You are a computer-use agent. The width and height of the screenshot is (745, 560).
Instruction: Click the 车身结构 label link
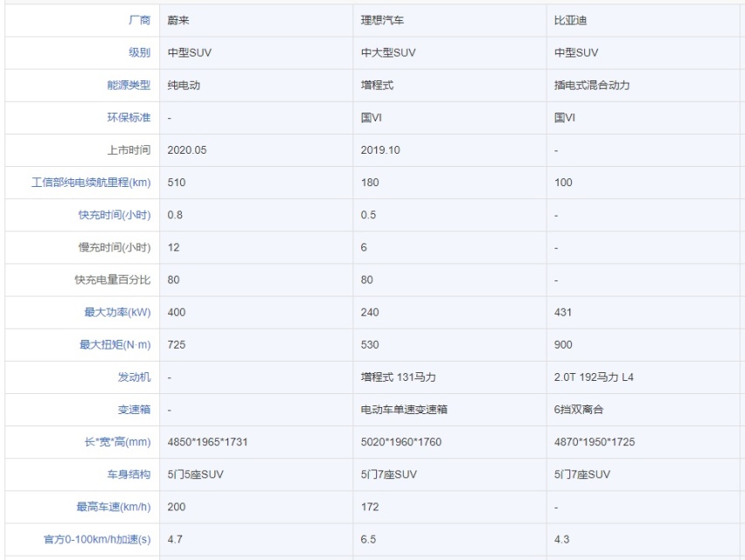click(x=129, y=474)
